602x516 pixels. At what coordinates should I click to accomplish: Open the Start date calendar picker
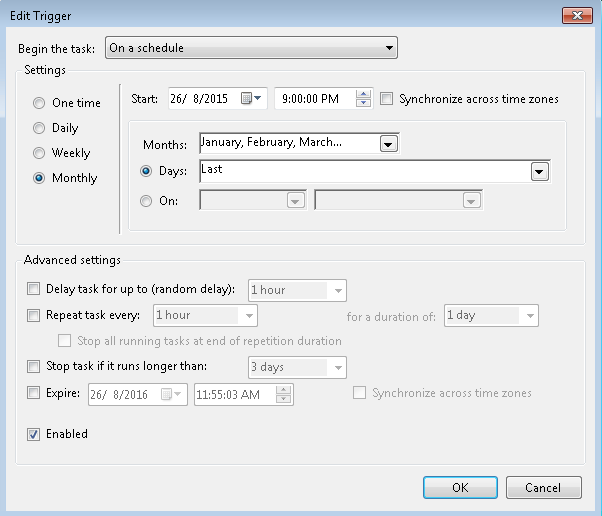[x=251, y=98]
